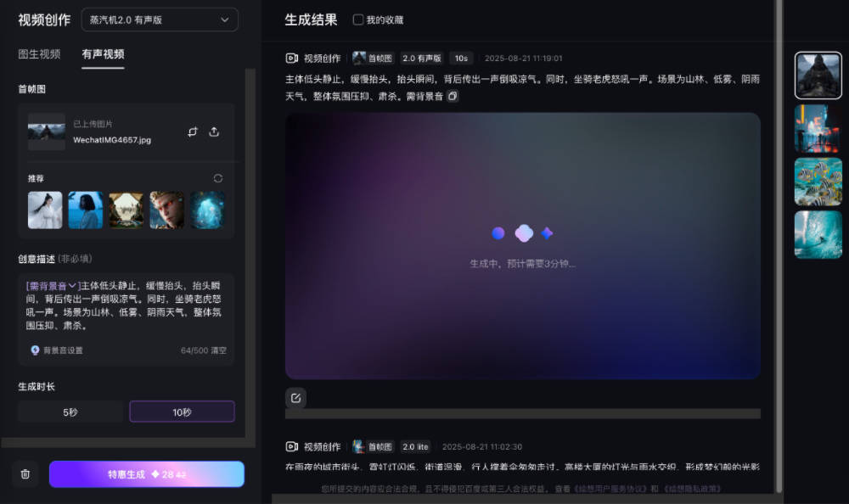
Task: Open 背景音设置 background sound settings
Action: 57,350
